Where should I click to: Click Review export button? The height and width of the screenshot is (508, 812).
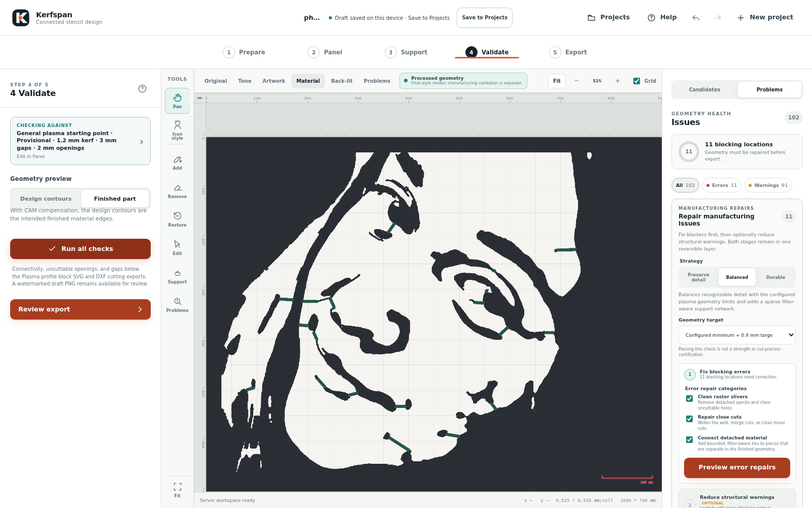point(80,309)
